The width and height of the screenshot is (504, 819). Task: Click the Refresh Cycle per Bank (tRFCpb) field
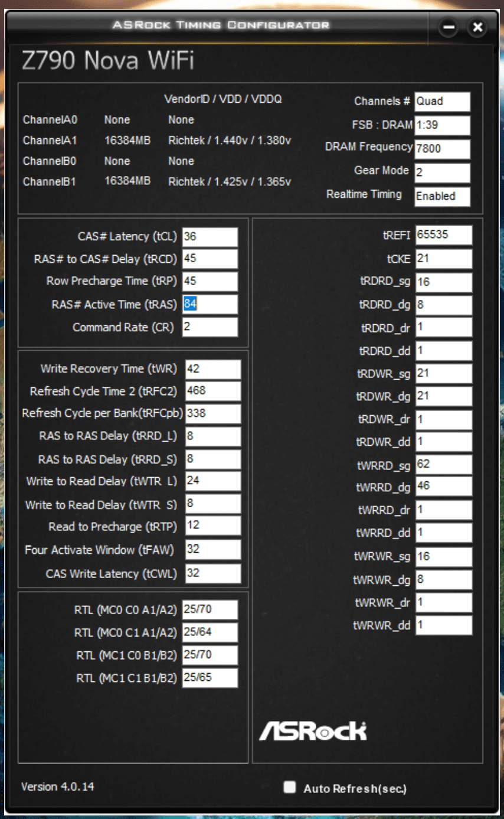click(212, 413)
